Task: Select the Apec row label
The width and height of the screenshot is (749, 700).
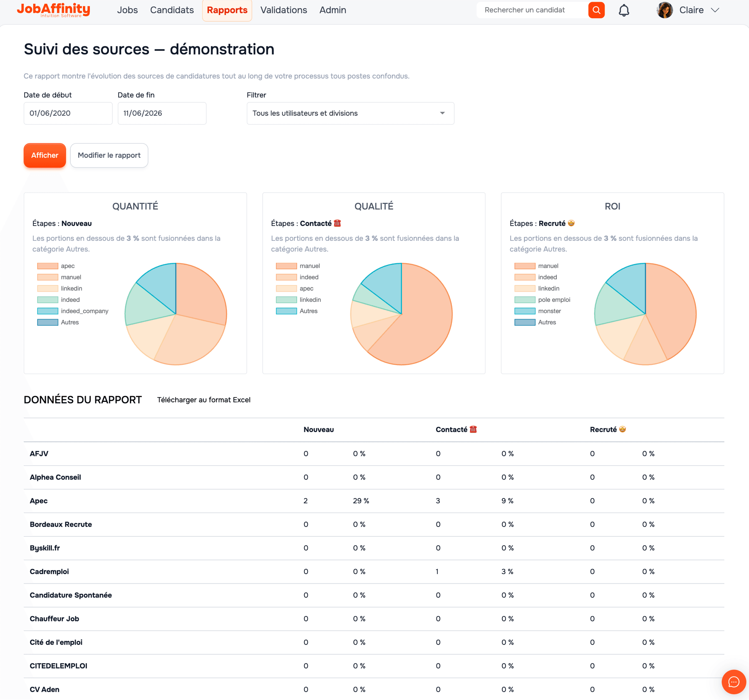Action: [39, 501]
